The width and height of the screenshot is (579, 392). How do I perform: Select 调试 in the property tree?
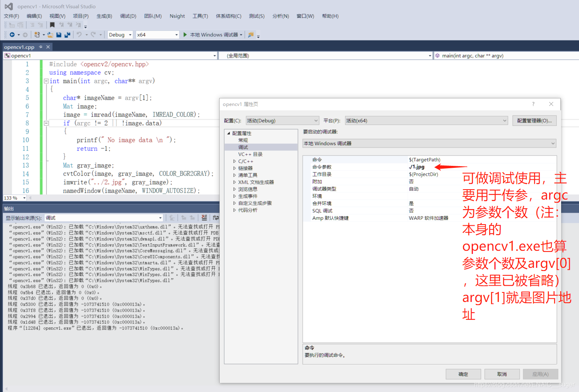click(243, 147)
